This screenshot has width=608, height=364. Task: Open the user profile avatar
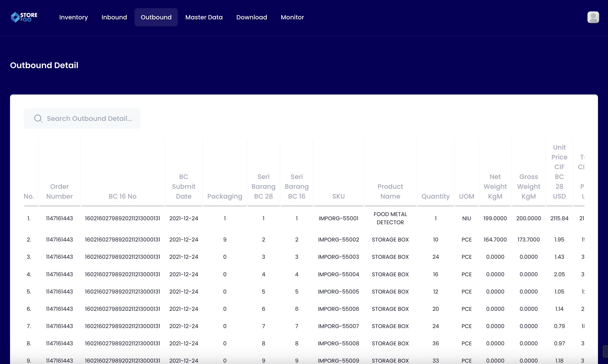click(x=593, y=17)
